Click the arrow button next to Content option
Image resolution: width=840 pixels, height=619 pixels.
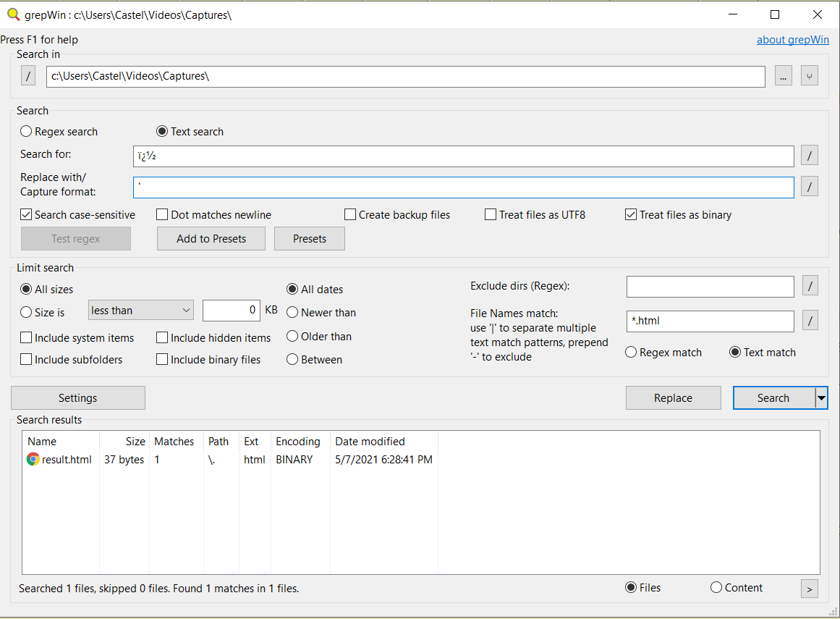pyautogui.click(x=810, y=589)
